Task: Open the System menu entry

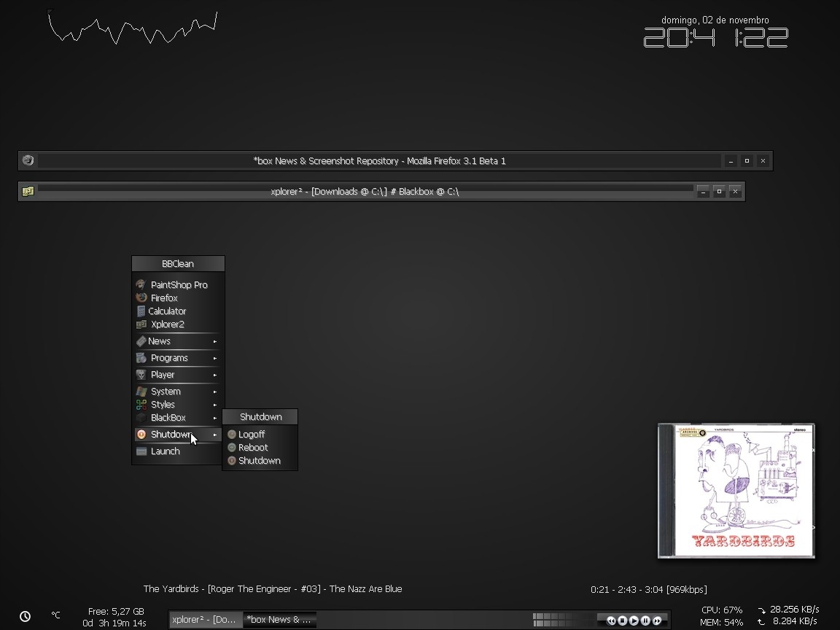Action: click(x=179, y=391)
